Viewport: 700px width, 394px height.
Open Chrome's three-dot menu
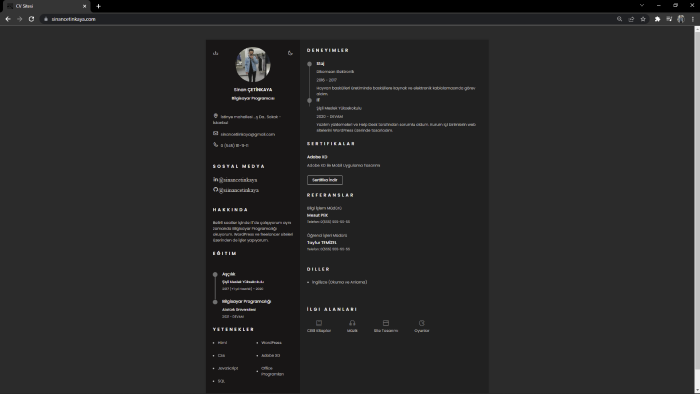coord(692,19)
